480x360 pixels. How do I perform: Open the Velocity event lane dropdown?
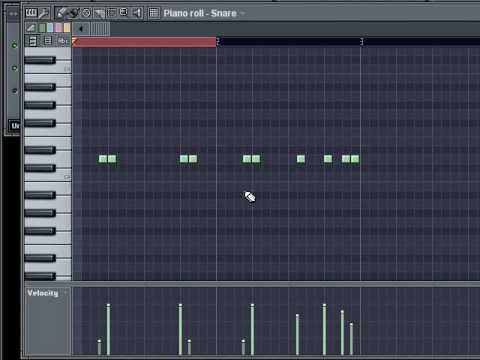(66, 293)
